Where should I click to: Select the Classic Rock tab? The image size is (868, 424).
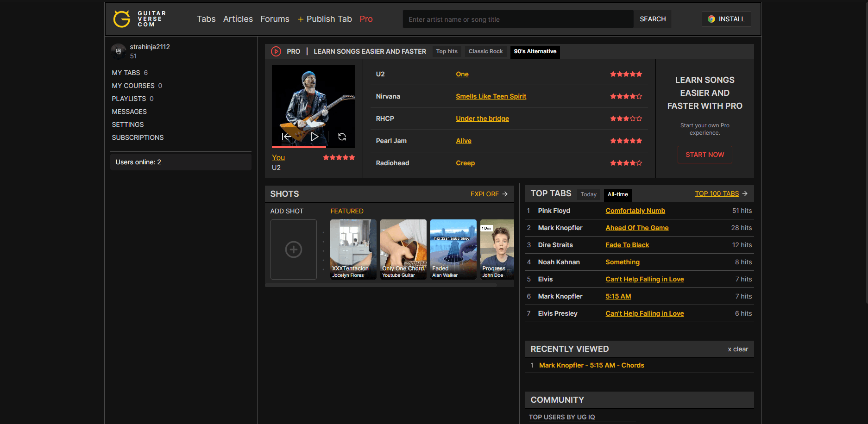point(485,51)
